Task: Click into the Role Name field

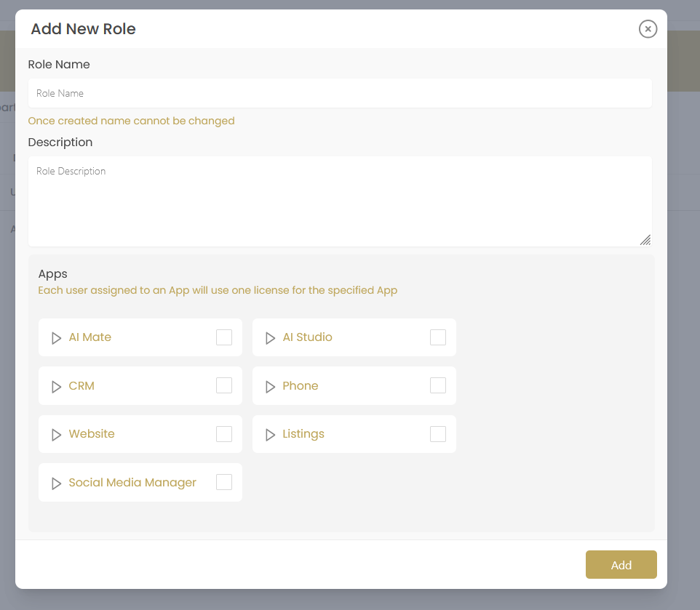Action: click(340, 93)
